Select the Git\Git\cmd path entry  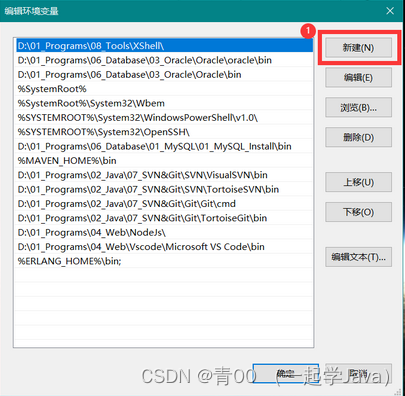[x=164, y=204]
